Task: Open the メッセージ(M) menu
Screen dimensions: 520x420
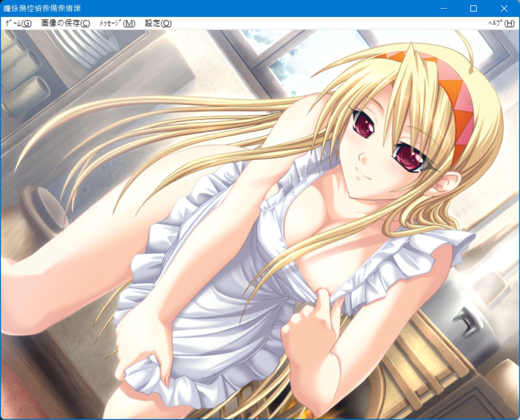Action: [117, 23]
